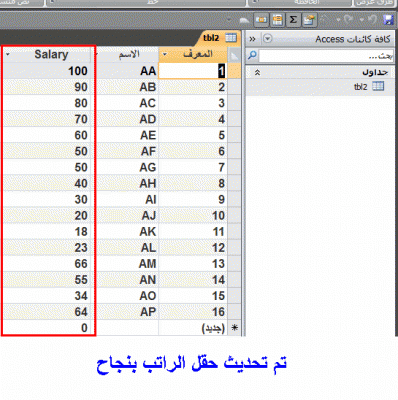The image size is (398, 400).
Task: Open the Undo history dropdown arrow
Action: point(363,20)
